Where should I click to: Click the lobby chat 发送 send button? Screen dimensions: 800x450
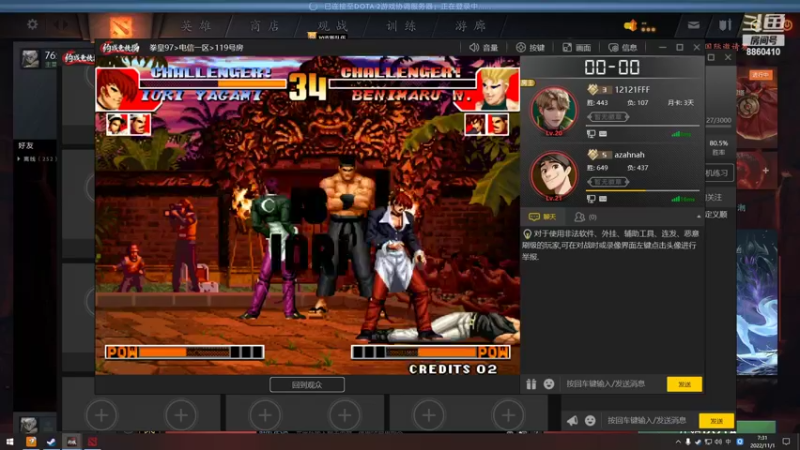[716, 421]
